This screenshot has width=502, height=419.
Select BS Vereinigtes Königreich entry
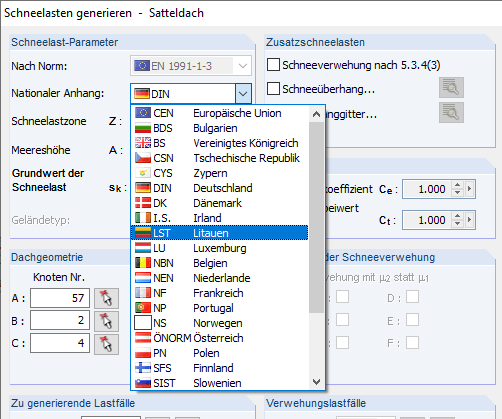pyautogui.click(x=220, y=143)
